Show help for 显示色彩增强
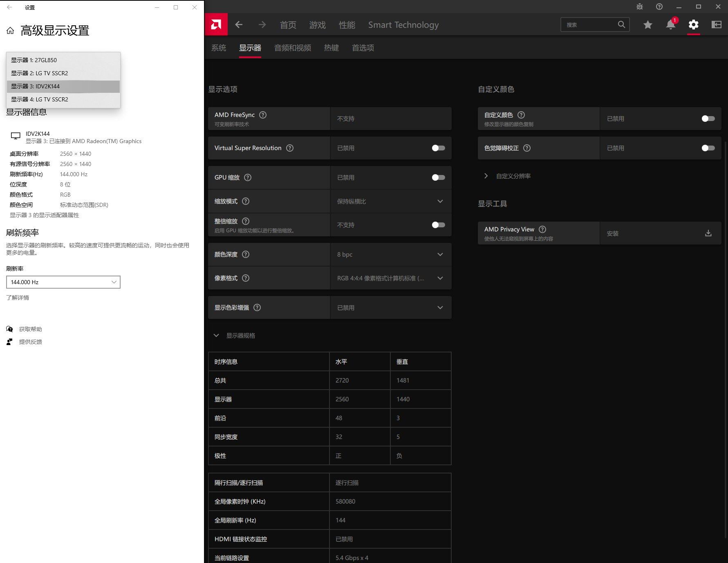 click(257, 307)
